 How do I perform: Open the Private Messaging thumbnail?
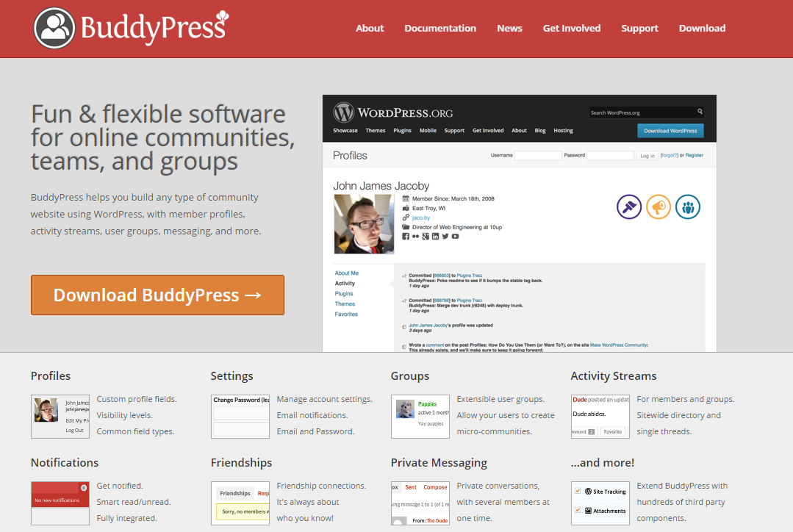[x=420, y=503]
